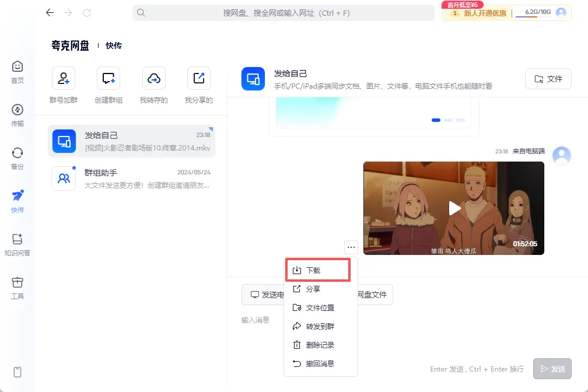Image resolution: width=588 pixels, height=392 pixels.
Task: Click the 创建群组 icon
Action: (x=108, y=78)
